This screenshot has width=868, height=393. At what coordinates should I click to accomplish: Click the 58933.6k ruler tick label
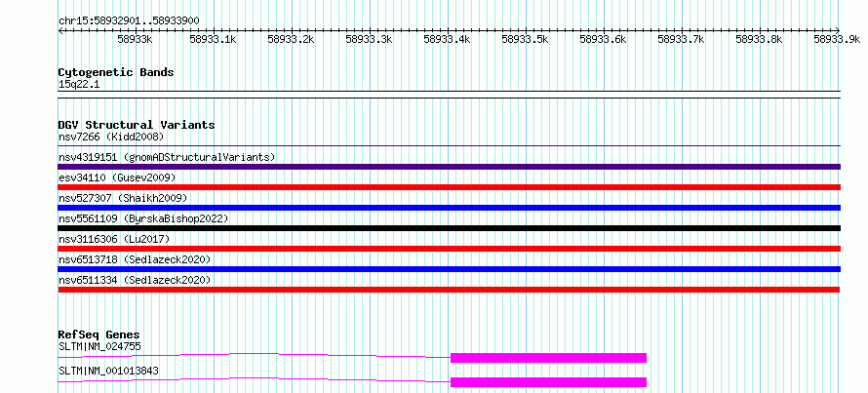603,39
